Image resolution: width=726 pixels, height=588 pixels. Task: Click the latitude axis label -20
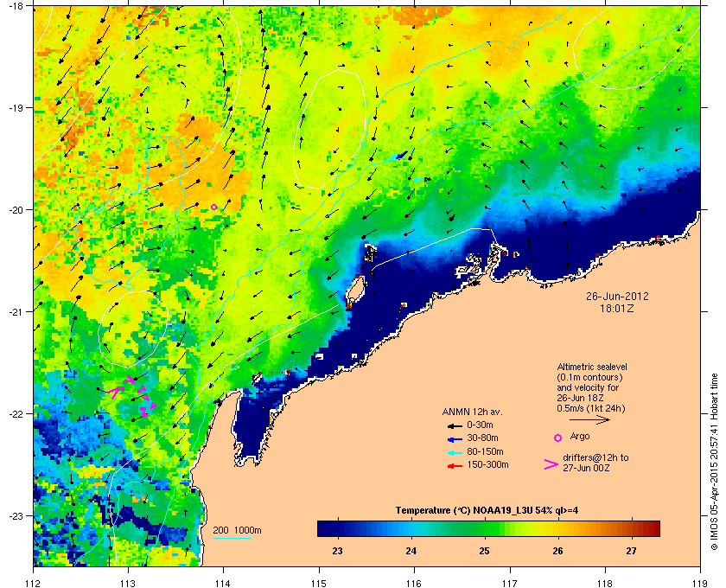(16, 210)
